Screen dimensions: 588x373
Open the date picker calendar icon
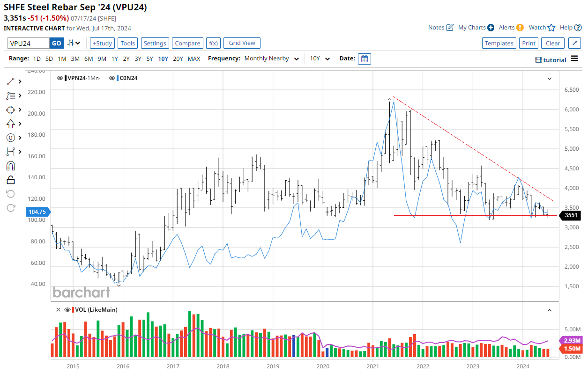point(364,59)
